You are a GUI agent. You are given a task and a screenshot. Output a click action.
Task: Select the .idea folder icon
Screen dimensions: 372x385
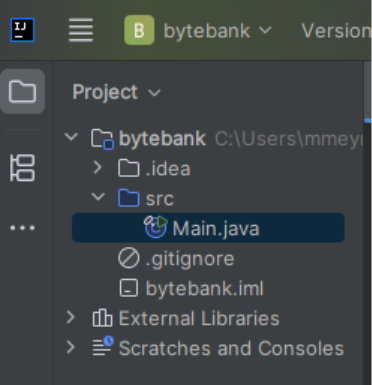[129, 168]
